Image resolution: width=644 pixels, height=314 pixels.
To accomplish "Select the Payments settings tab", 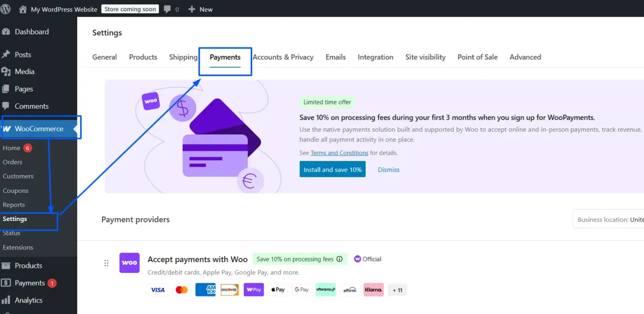I will [x=225, y=57].
